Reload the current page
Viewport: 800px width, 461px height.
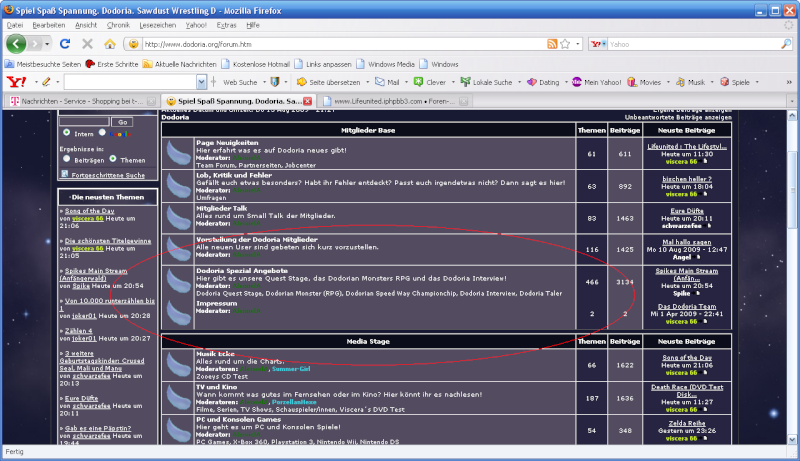(65, 44)
